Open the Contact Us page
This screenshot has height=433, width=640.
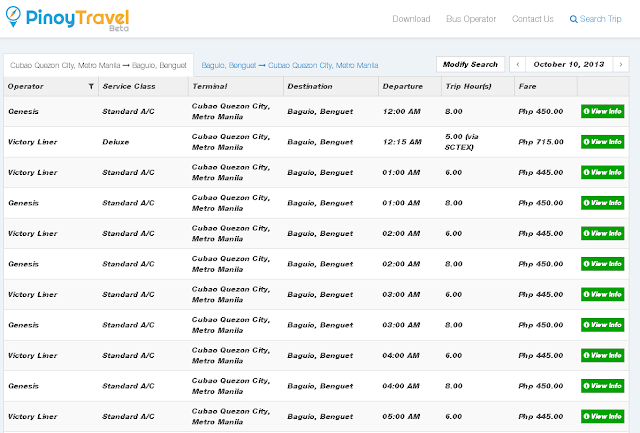coord(533,19)
